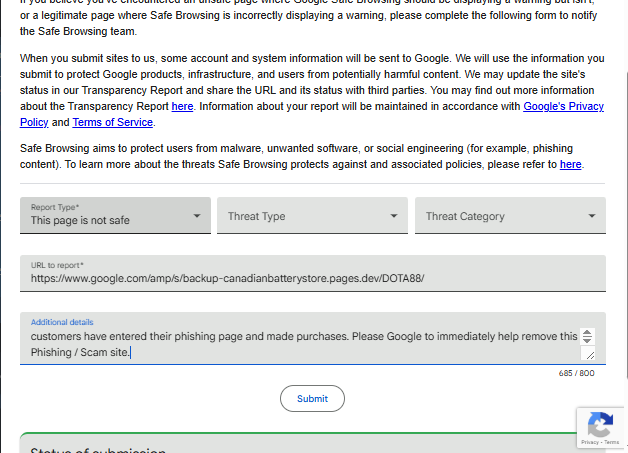Click the up arrow in Additional details box
628x453 pixels.
[587, 333]
